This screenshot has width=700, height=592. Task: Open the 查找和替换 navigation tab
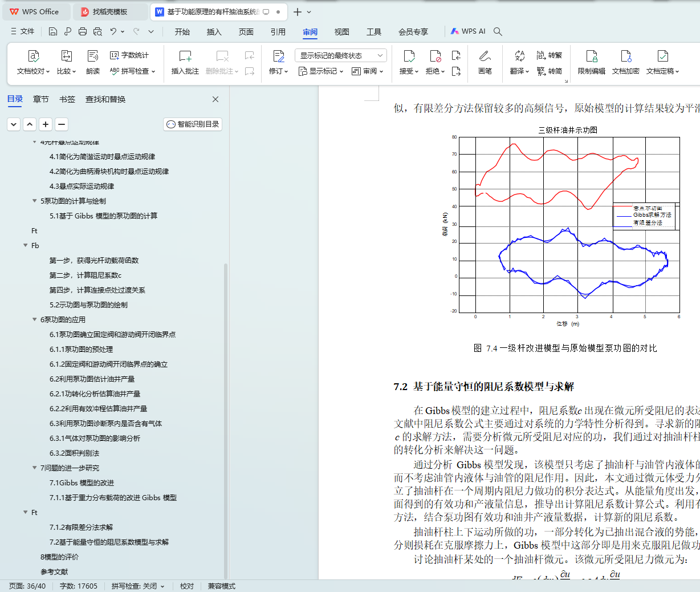[x=105, y=99]
